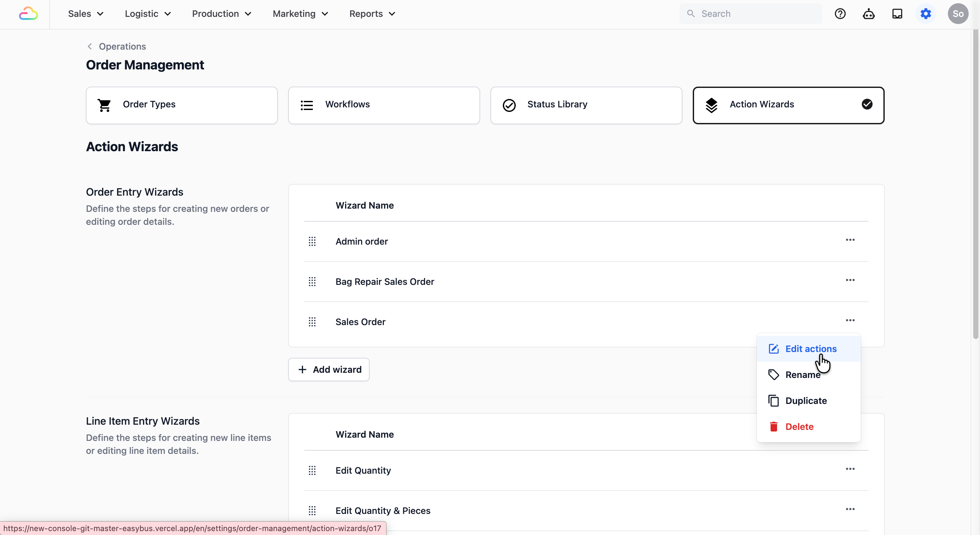This screenshot has height=535, width=980.
Task: Go back to Operations link
Action: 122,46
